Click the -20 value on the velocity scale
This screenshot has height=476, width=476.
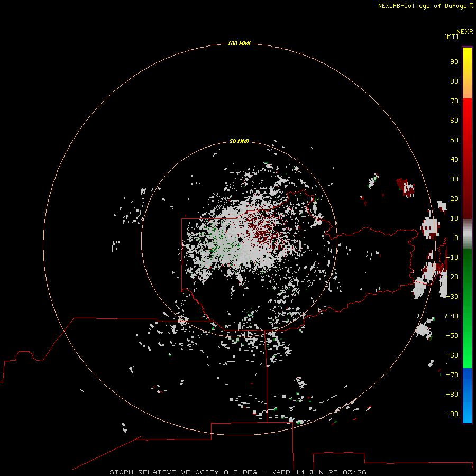pyautogui.click(x=452, y=277)
